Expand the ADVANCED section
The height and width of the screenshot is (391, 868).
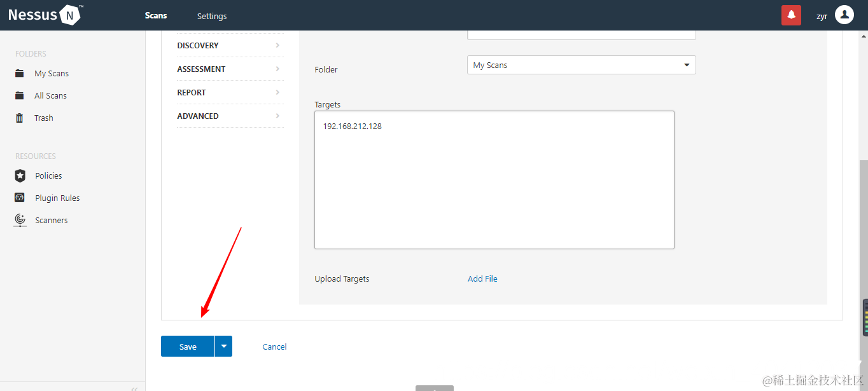click(x=230, y=116)
